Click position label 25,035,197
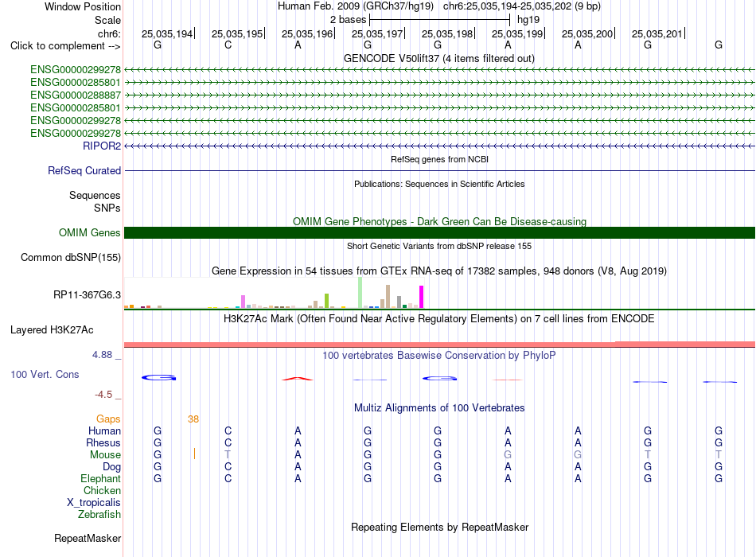756x557 pixels. point(377,33)
